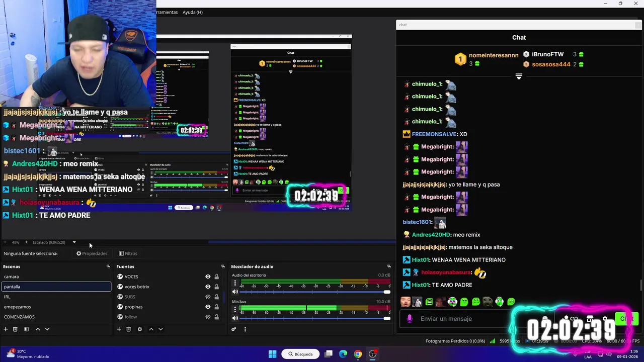The height and width of the screenshot is (362, 644).
Task: Hide the propinas source eye icon
Action: tap(208, 307)
